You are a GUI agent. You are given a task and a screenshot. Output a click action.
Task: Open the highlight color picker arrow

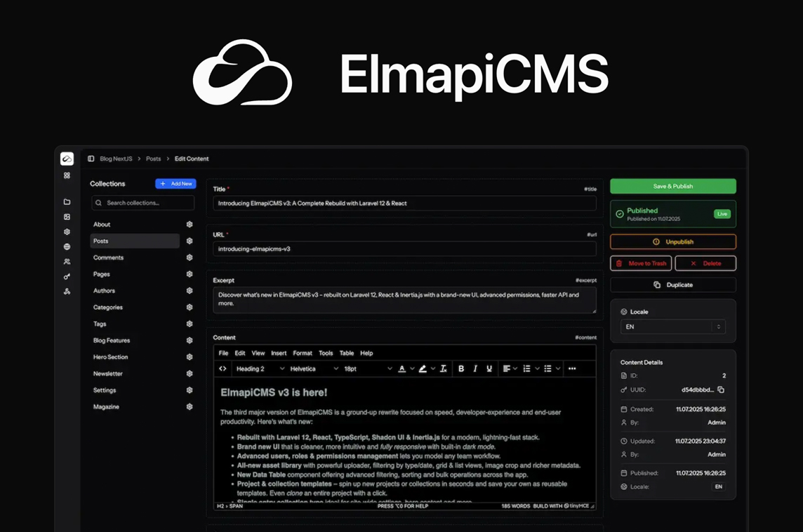(433, 368)
